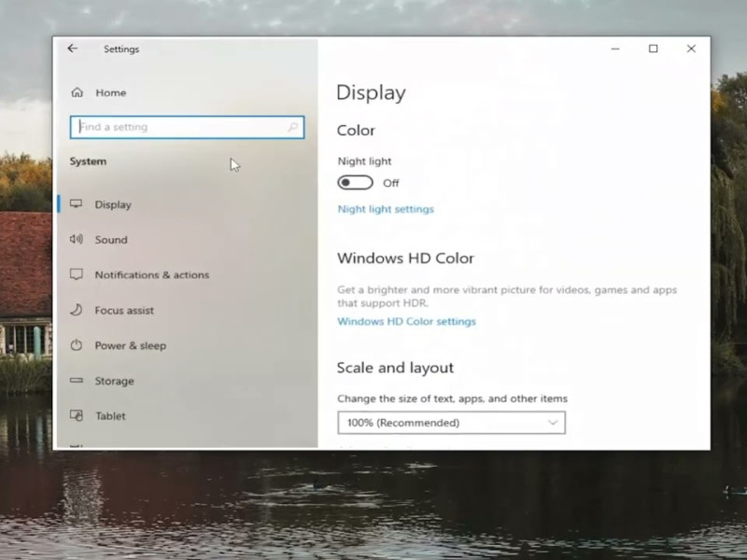Image resolution: width=747 pixels, height=560 pixels.
Task: Click the Display page heading
Action: click(371, 92)
